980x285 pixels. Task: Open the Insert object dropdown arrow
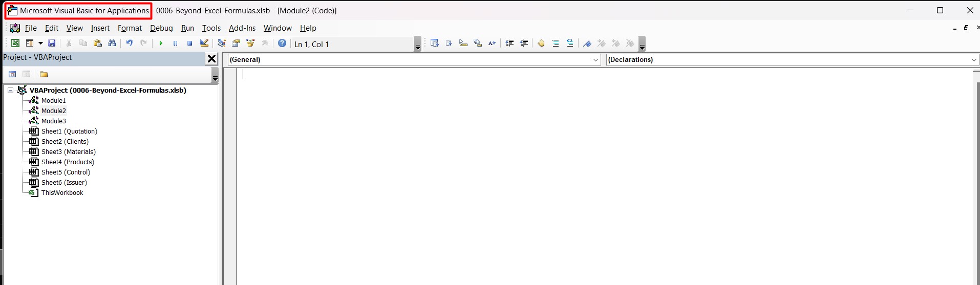[40, 43]
